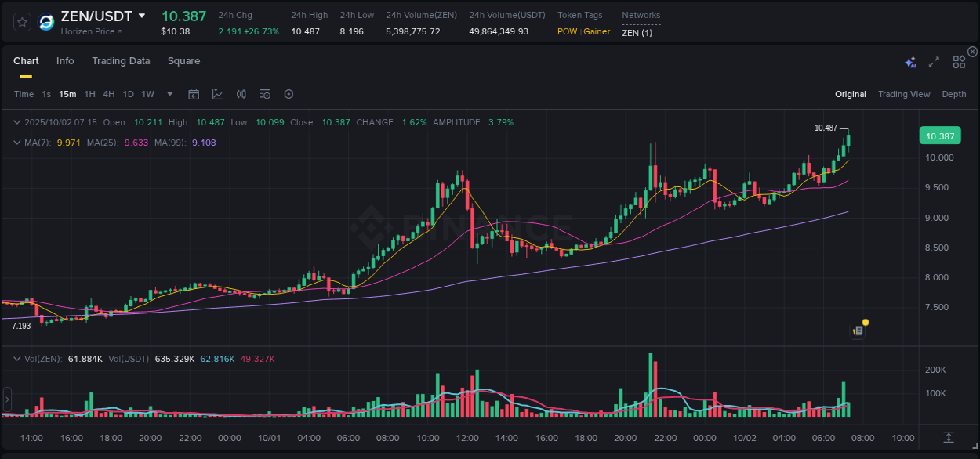Viewport: 980px width, 459px height.
Task: Switch to the Trading Data tab
Action: [121, 61]
